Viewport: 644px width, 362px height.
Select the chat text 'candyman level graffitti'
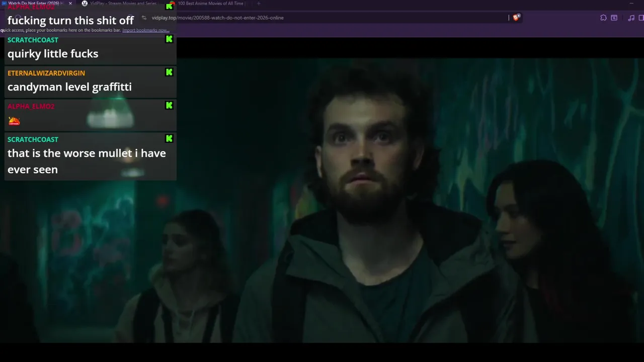tap(69, 87)
